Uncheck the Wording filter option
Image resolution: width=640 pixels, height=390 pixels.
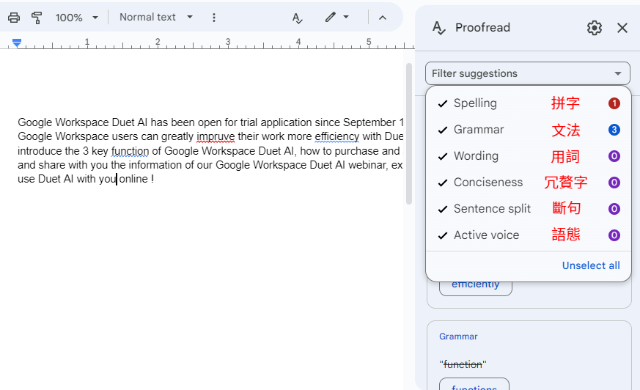click(528, 156)
